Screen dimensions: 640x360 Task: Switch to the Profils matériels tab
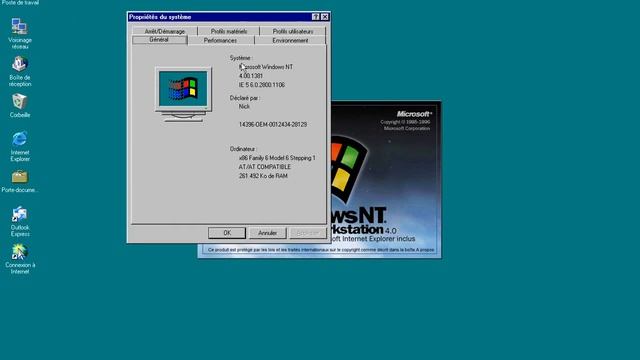[229, 31]
